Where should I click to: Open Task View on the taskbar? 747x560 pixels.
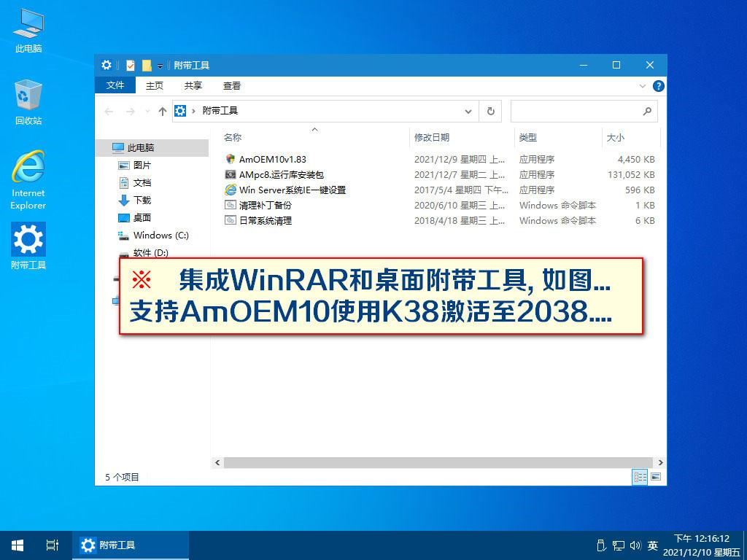[53, 545]
